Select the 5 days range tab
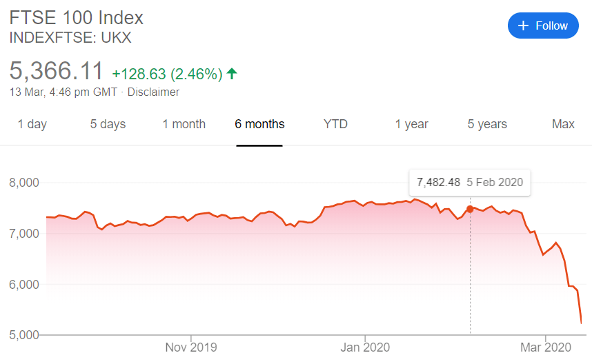 point(108,124)
